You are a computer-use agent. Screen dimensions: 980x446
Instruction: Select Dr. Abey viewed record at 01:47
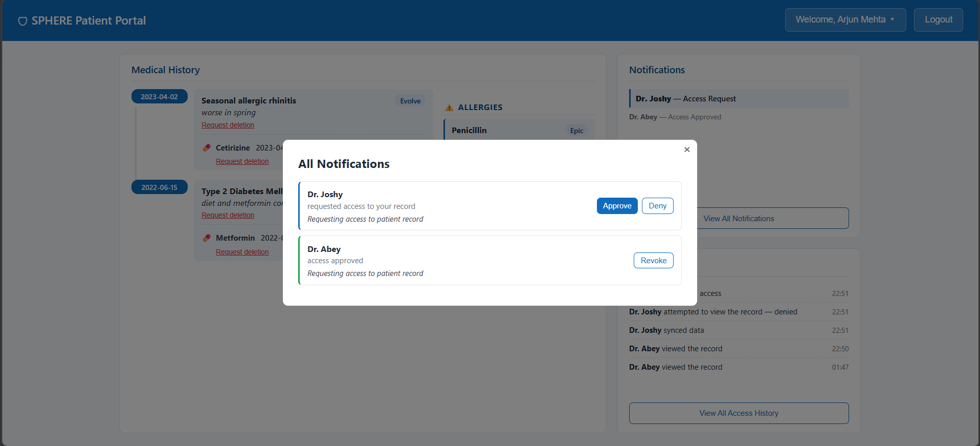pos(739,367)
